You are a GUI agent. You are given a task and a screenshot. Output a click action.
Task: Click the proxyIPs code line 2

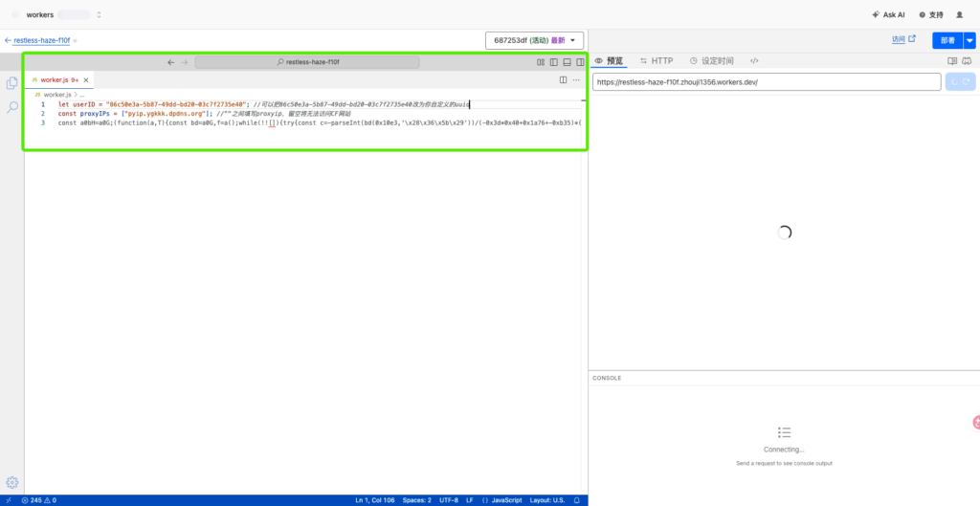coord(205,114)
